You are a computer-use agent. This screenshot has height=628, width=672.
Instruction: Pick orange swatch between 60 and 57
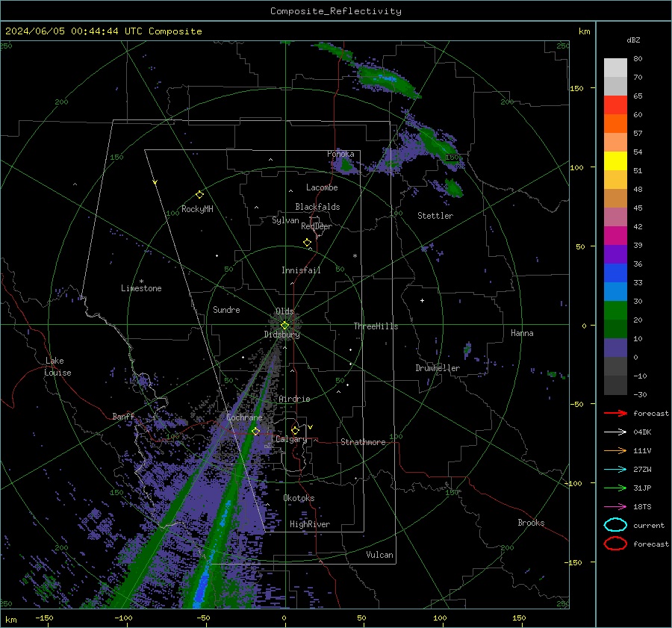615,123
